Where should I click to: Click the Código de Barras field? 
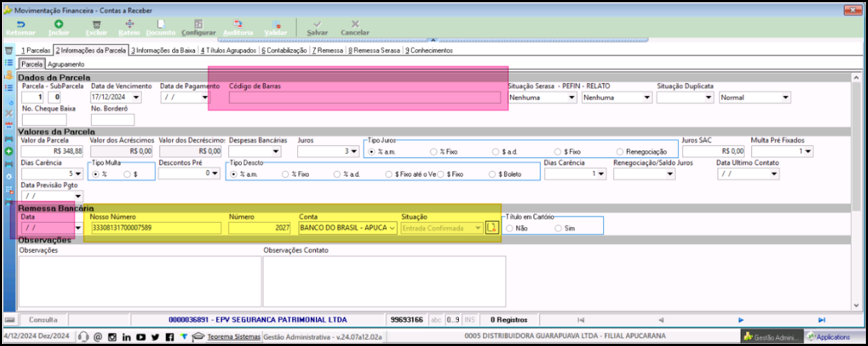pos(365,98)
